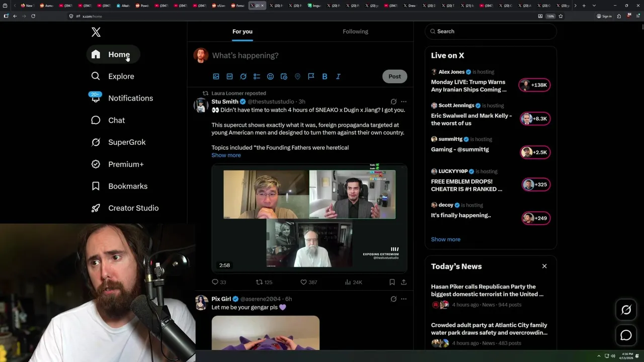Open Atlantic City water park news story

[x=489, y=329]
